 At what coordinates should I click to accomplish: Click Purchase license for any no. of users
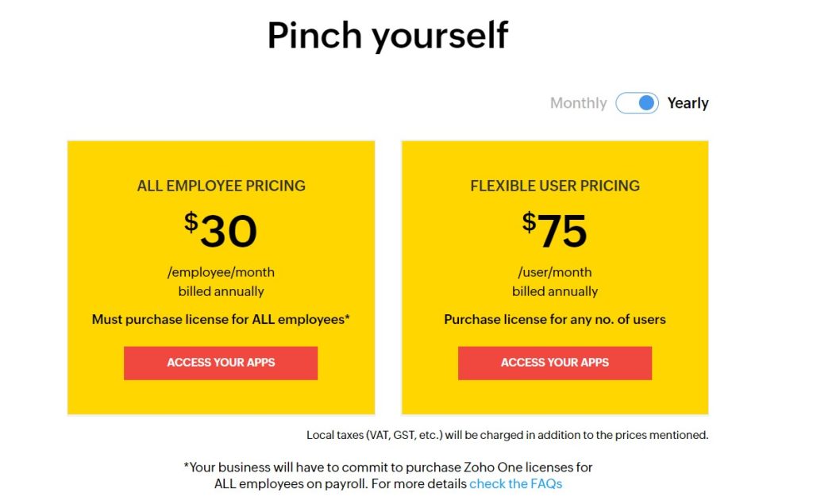pos(555,320)
